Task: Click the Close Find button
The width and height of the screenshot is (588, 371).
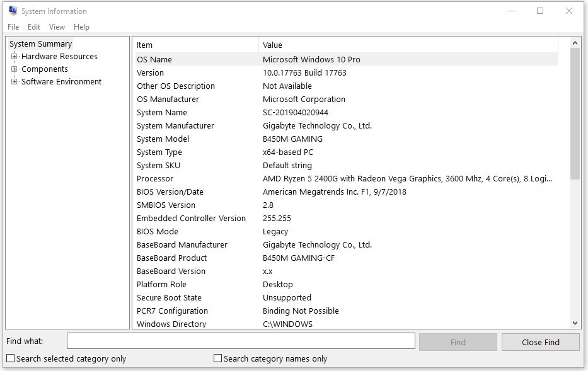Action: pyautogui.click(x=540, y=342)
